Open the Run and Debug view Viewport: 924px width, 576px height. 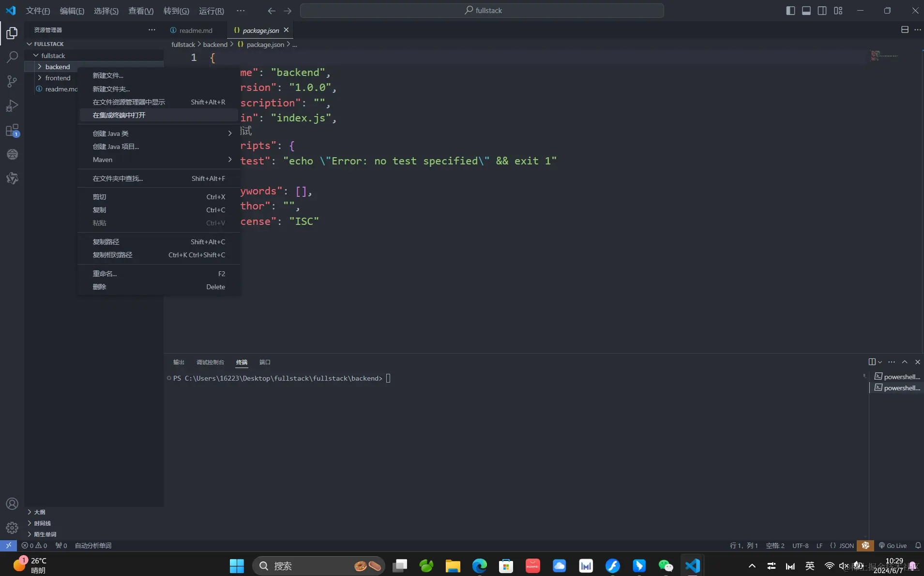[12, 105]
